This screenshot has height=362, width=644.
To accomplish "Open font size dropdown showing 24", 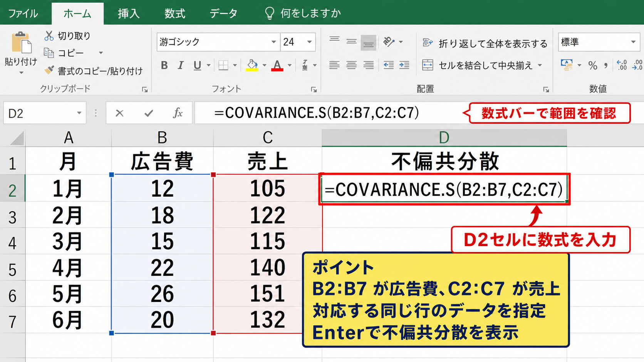I will [x=309, y=42].
